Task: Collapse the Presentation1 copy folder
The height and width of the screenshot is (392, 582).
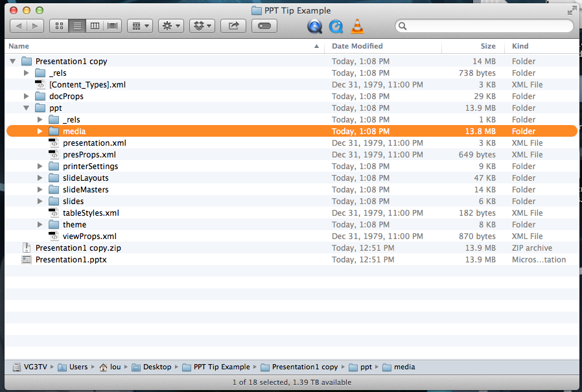Action: pyautogui.click(x=12, y=62)
